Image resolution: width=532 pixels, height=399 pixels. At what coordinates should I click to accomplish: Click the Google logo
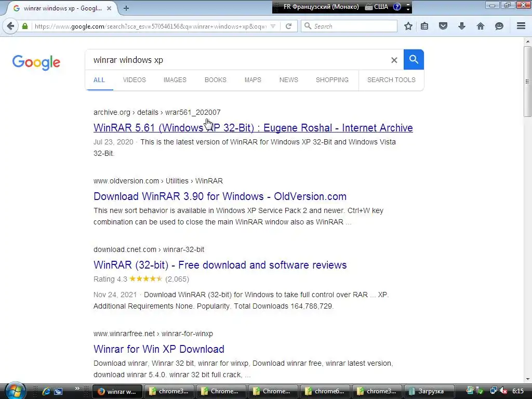36,62
